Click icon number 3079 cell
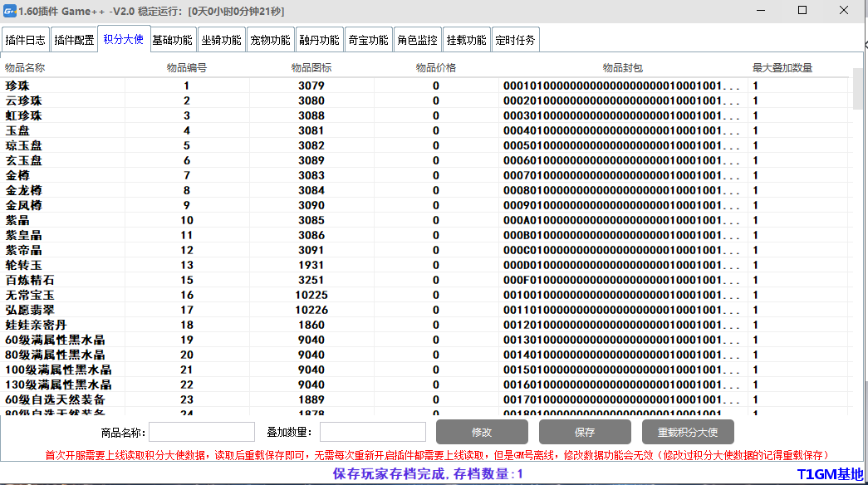The height and width of the screenshot is (485, 868). (311, 86)
